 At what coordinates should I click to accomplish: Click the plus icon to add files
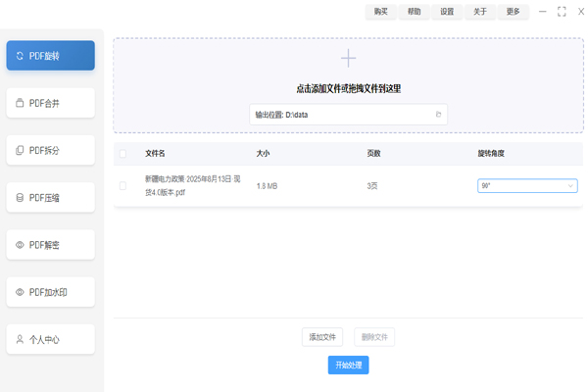348,58
